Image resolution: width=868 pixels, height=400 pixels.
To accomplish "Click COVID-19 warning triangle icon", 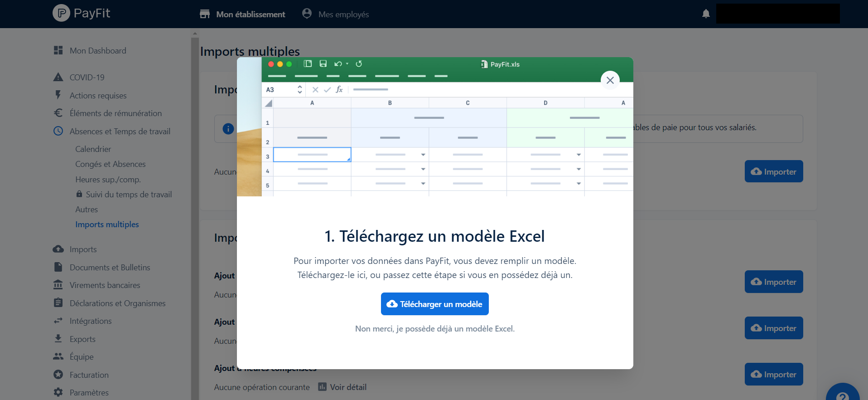I will (58, 77).
